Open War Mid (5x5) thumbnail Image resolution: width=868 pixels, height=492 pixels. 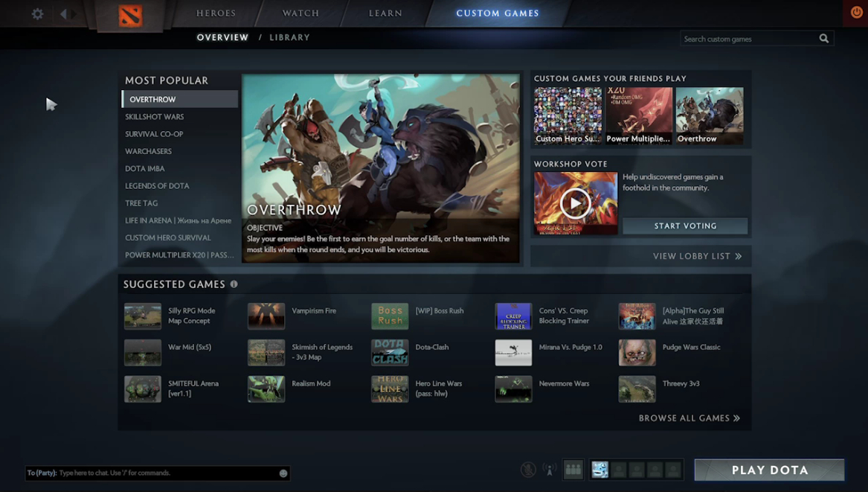pos(143,352)
